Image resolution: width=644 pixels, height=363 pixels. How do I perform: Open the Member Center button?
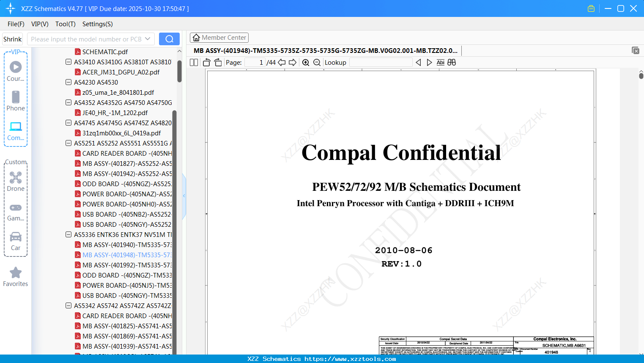point(219,38)
